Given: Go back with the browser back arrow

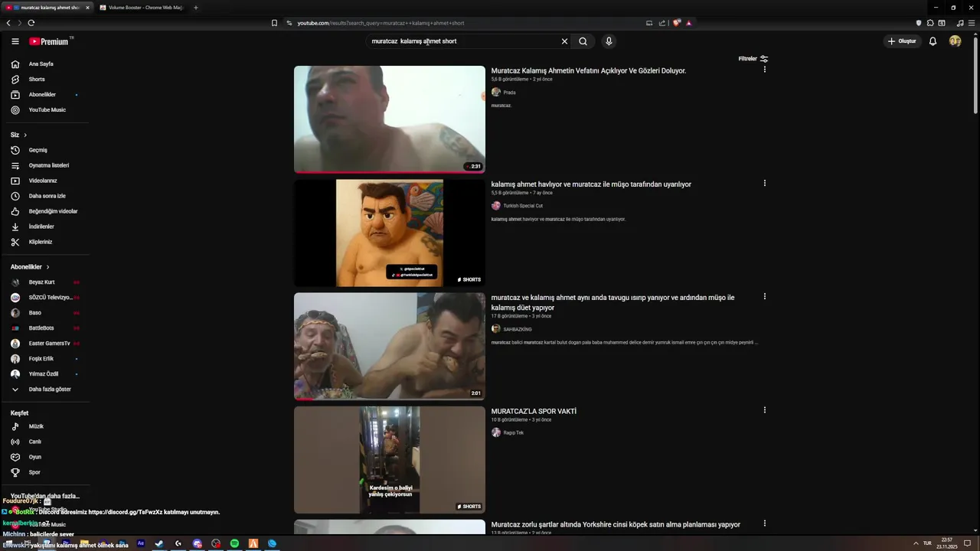Looking at the screenshot, I should pos(8,23).
